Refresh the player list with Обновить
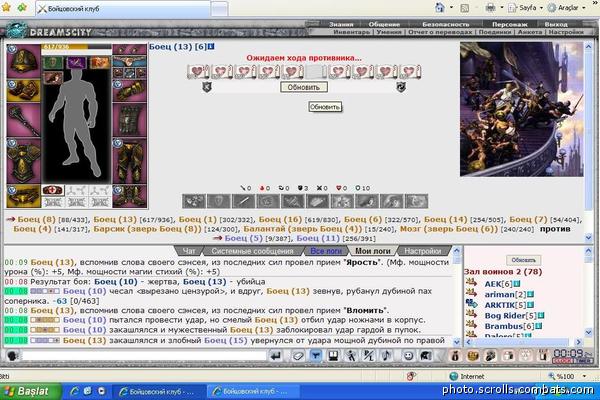Viewport: 600px width, 400px height. 523,260
